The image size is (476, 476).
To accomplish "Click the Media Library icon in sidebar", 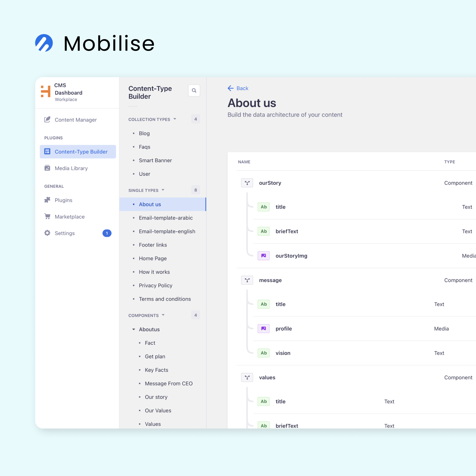I will coord(47,168).
